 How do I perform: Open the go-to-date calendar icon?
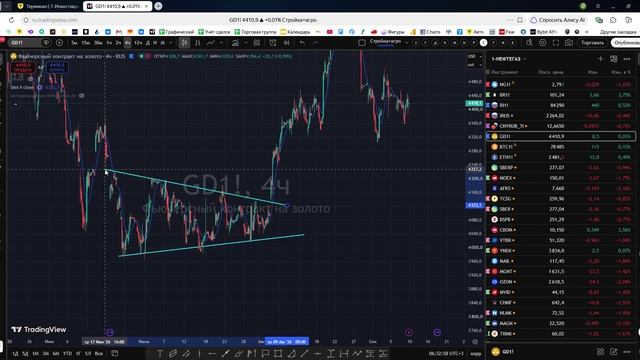click(x=115, y=353)
